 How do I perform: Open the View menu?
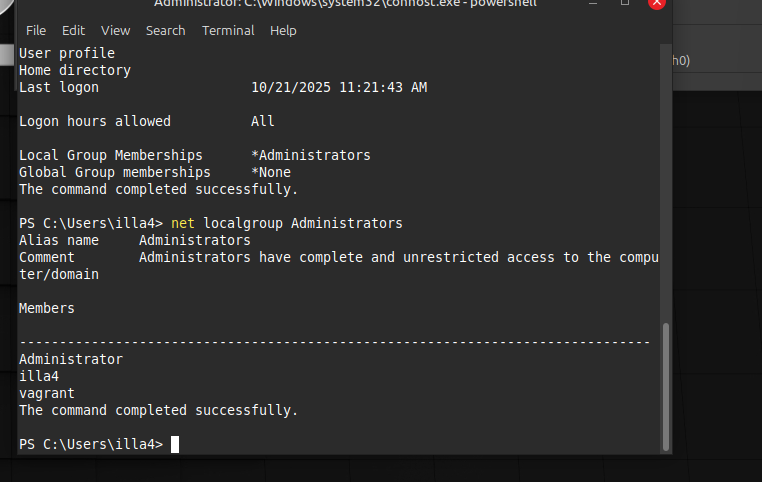(x=116, y=30)
